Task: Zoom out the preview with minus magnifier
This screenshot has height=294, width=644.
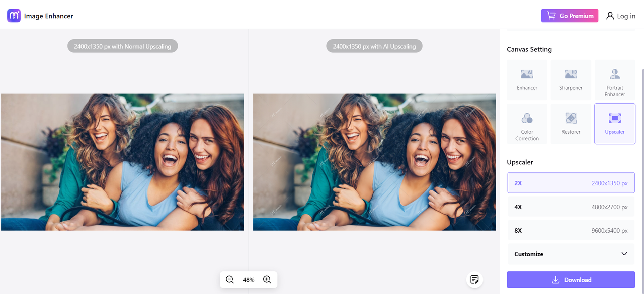Action: 230,280
